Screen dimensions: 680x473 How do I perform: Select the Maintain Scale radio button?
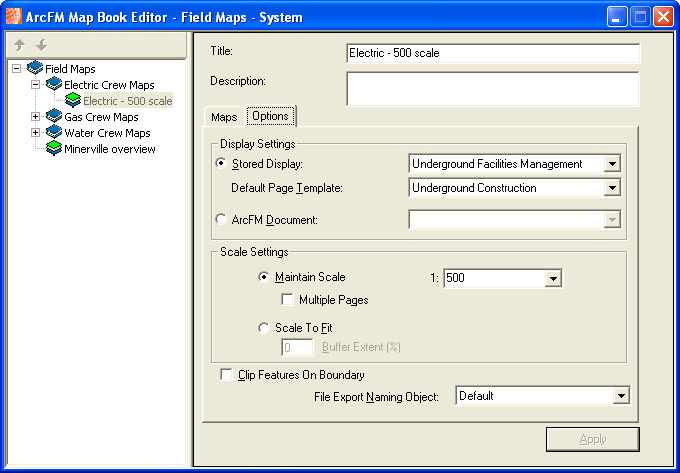[264, 277]
